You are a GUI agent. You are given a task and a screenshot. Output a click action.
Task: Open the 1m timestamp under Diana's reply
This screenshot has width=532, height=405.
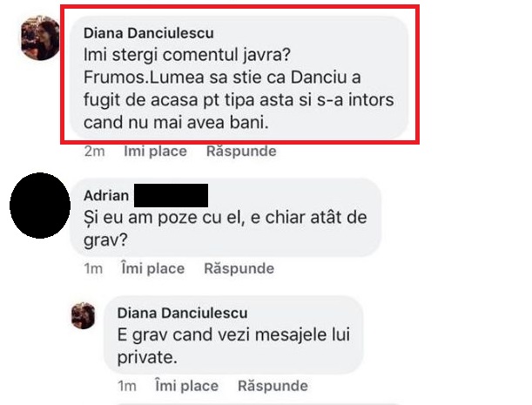pos(127,386)
